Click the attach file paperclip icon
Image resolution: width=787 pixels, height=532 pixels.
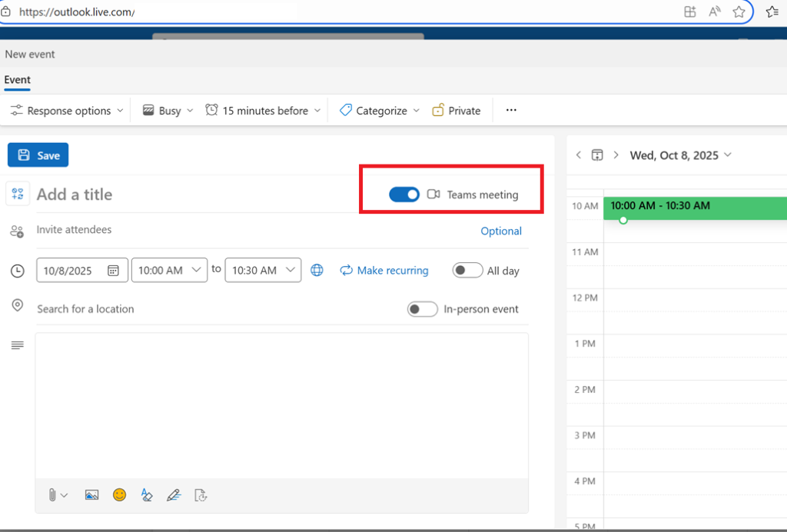coord(51,495)
